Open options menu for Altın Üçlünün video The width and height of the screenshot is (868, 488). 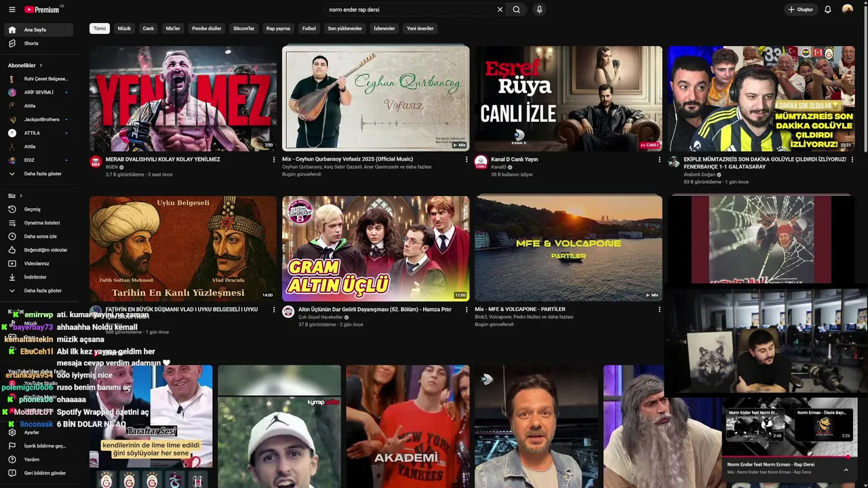click(x=467, y=310)
